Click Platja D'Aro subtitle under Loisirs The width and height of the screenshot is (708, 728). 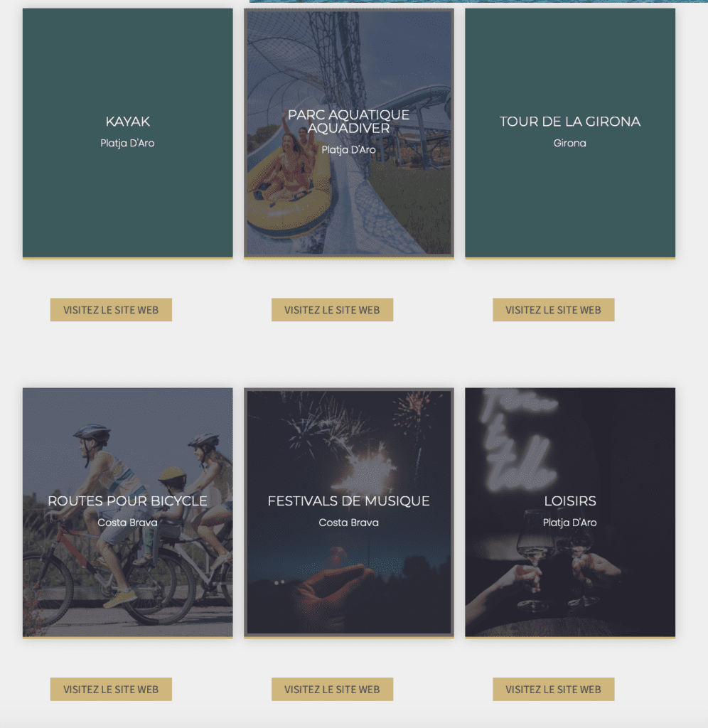(569, 523)
